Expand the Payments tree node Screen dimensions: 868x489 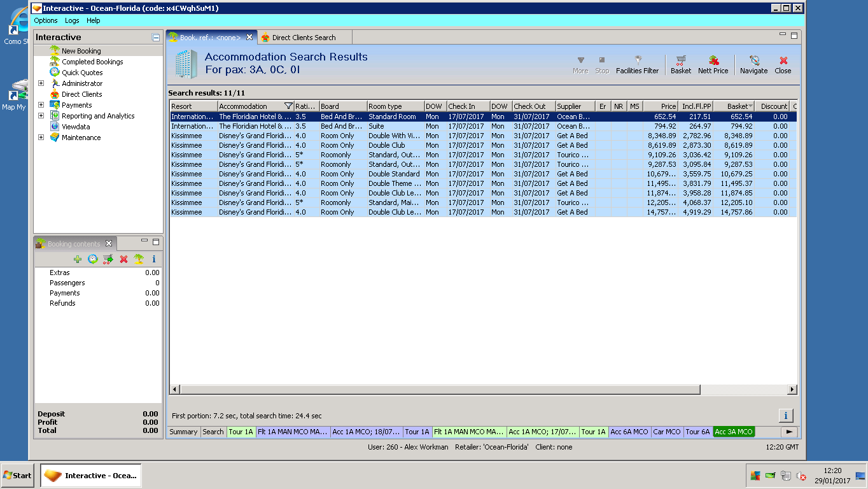point(41,105)
